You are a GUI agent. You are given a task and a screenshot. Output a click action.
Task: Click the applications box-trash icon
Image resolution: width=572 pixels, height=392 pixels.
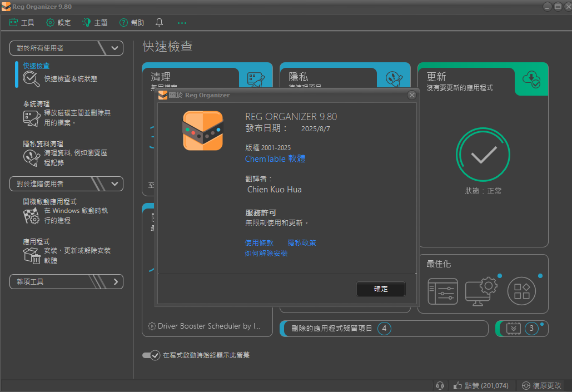tap(32, 255)
